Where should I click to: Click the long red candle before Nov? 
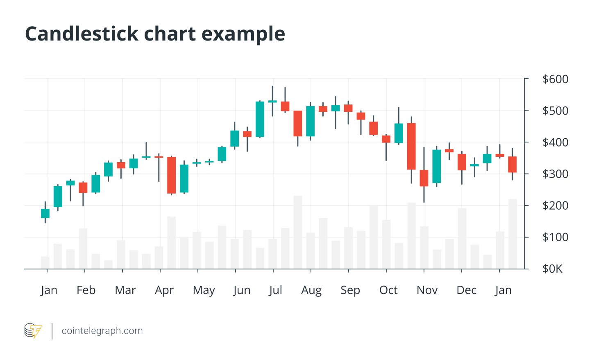click(x=411, y=146)
